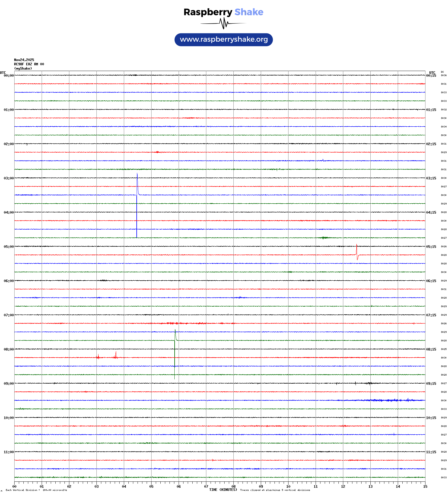Click the 03:15 time label on the right axis
This screenshot has width=448, height=494.
coord(431,178)
